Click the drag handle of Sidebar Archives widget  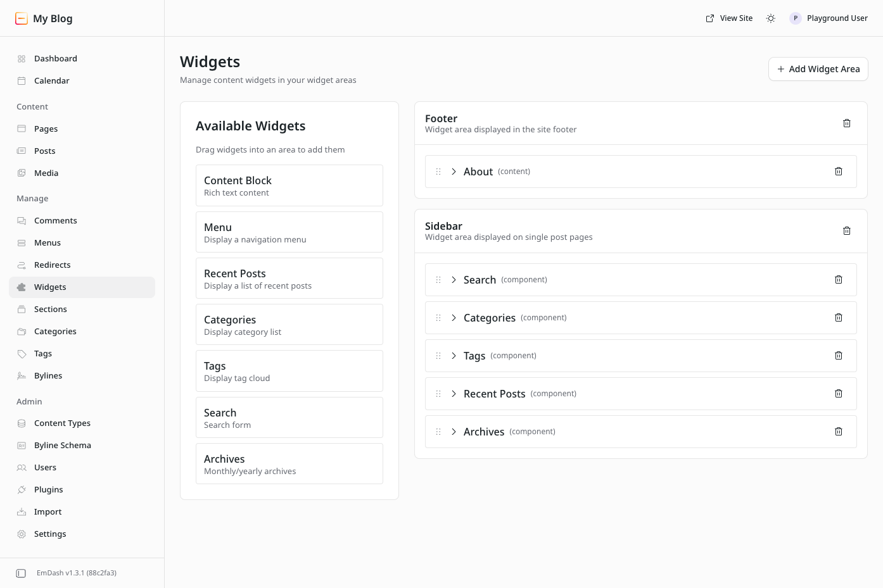point(438,432)
